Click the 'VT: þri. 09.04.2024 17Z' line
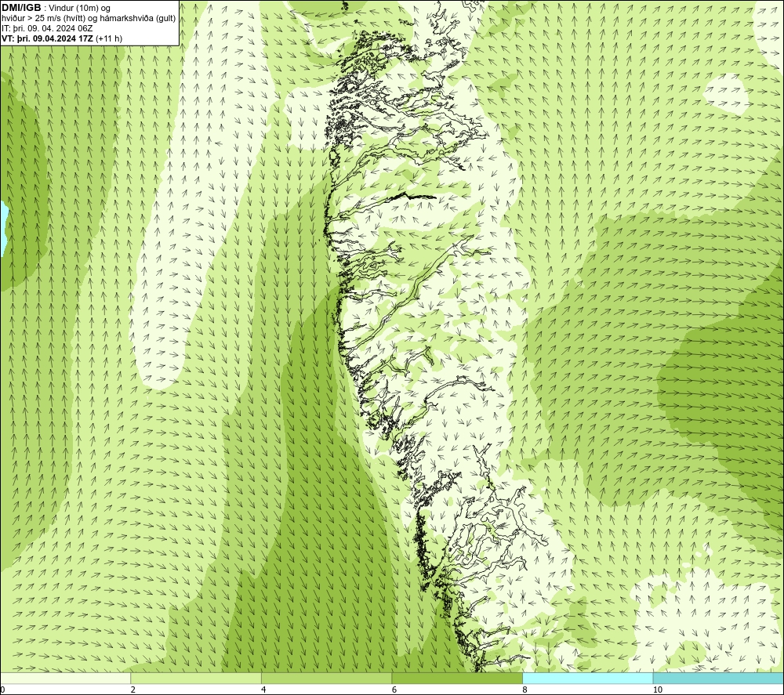This screenshot has height=695, width=784. [x=48, y=38]
